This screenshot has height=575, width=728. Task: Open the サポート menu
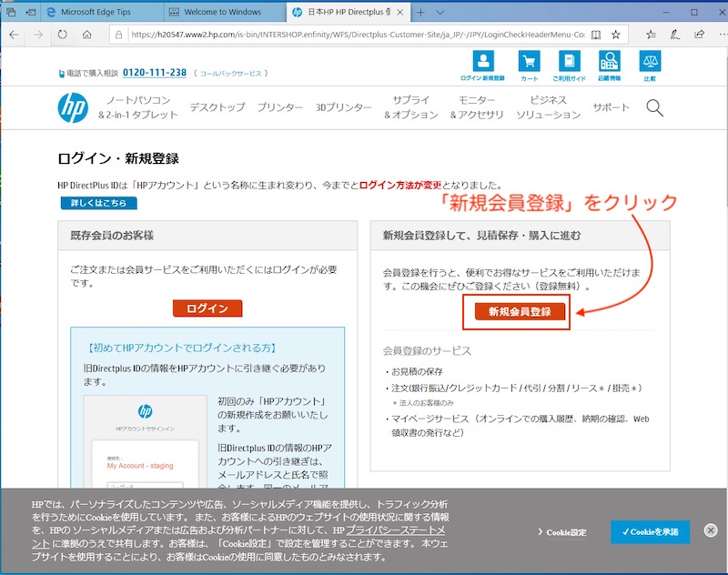(x=611, y=107)
